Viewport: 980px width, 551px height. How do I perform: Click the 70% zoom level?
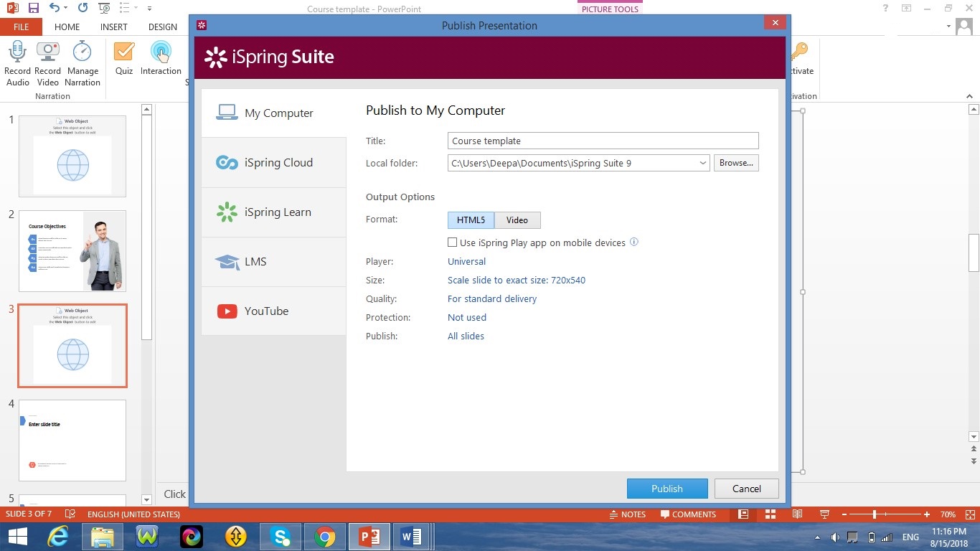[x=948, y=514]
